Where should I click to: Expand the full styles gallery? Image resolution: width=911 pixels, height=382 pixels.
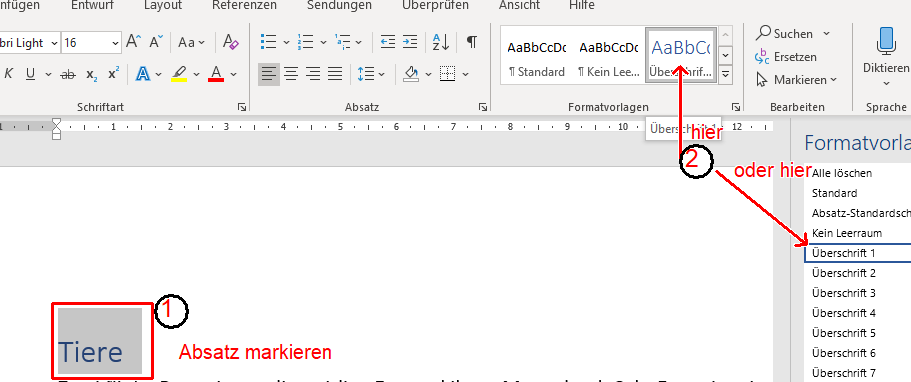click(725, 74)
